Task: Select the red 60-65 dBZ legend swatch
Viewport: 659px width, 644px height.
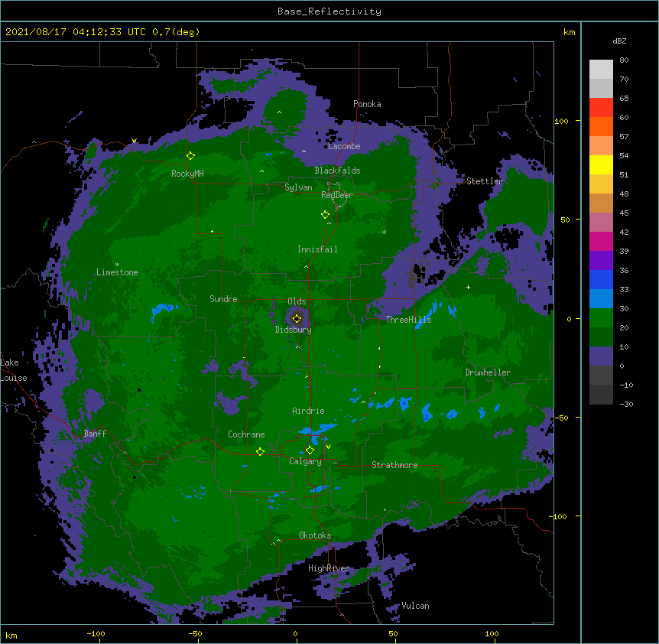Action: pyautogui.click(x=601, y=108)
